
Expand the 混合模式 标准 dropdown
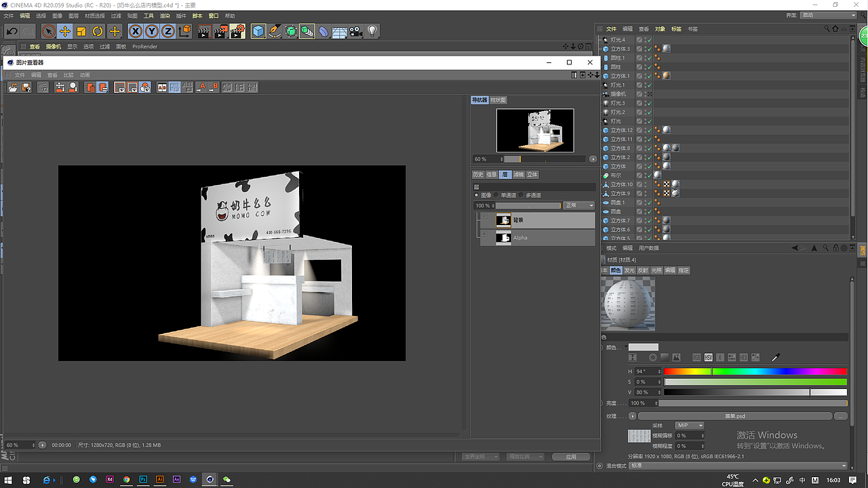point(738,466)
